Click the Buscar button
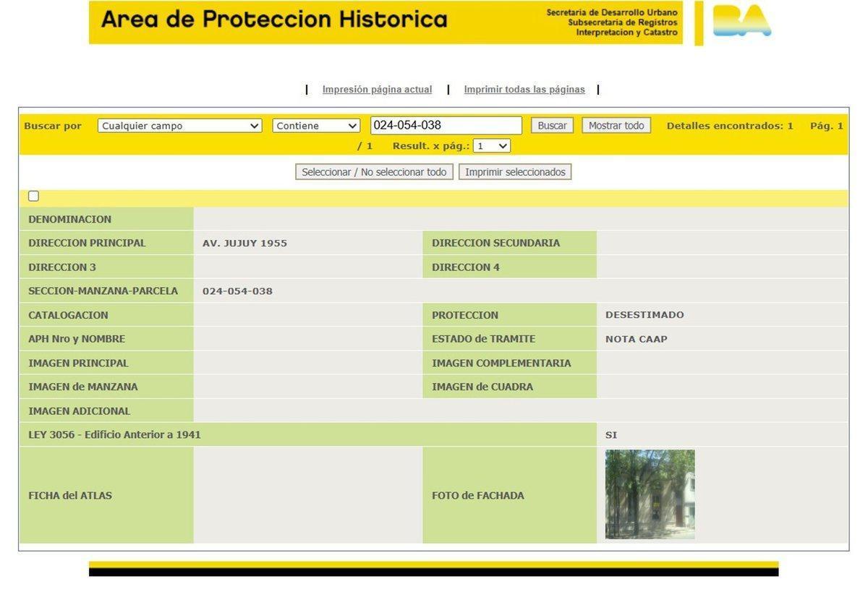 pyautogui.click(x=552, y=126)
